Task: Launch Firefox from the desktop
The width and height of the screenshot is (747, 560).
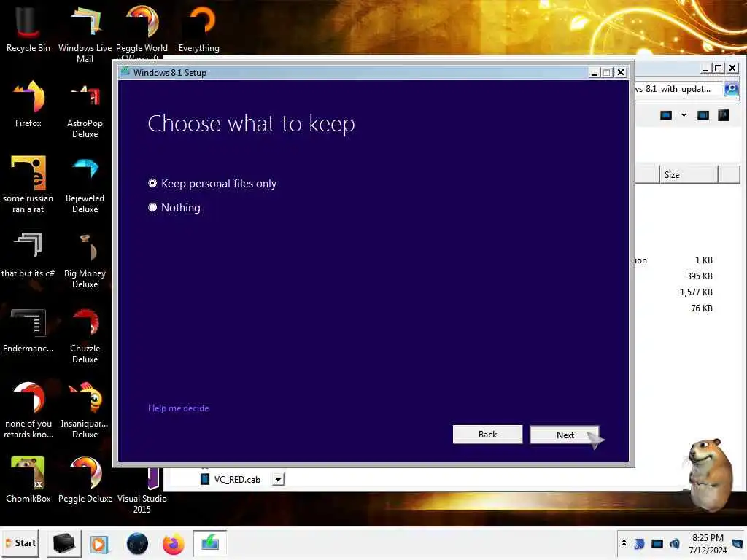Action: click(x=28, y=104)
